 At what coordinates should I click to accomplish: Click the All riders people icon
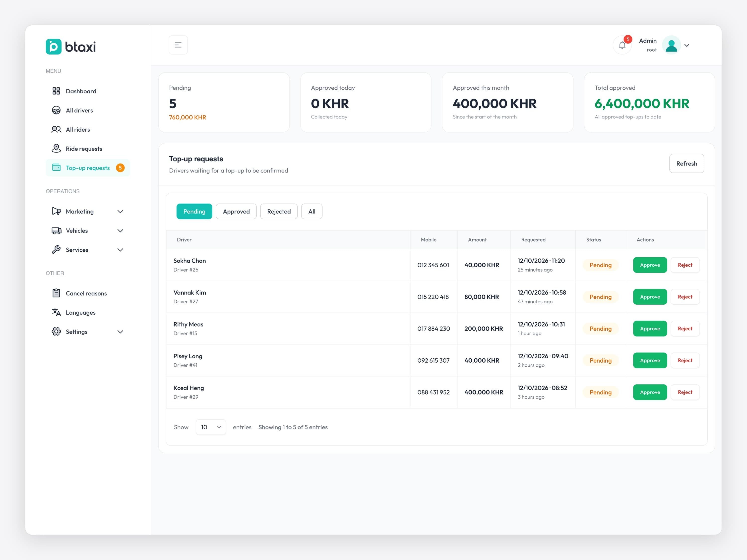click(x=56, y=130)
